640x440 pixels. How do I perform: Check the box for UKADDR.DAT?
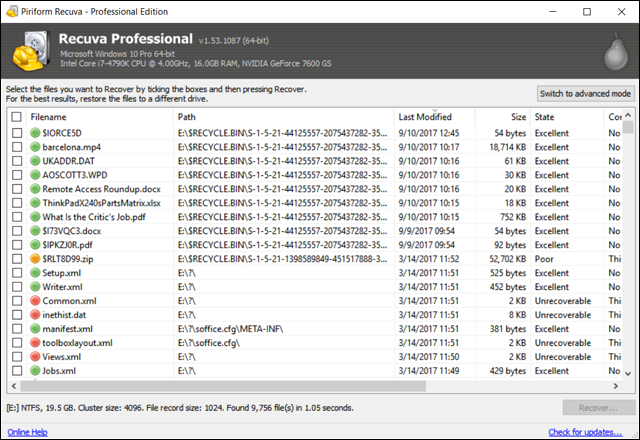point(17,161)
